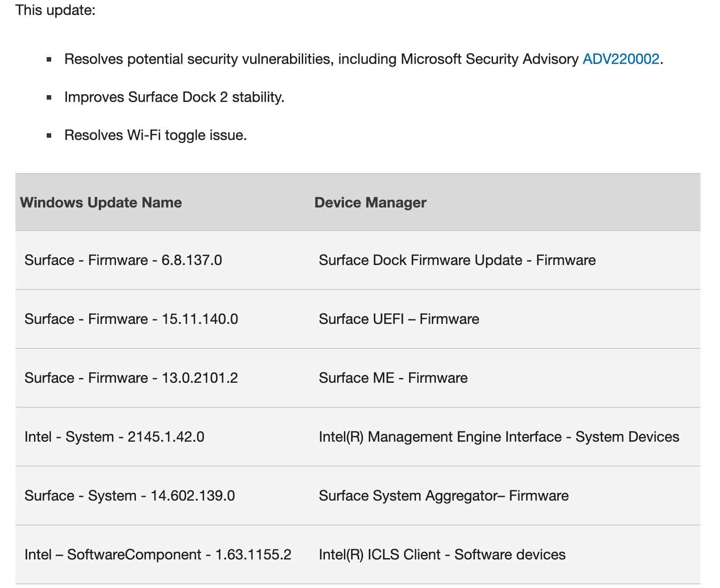Select cell 'Intel – SoftwareComponent - 1.63.1155.2'
720x588 pixels.
(158, 554)
